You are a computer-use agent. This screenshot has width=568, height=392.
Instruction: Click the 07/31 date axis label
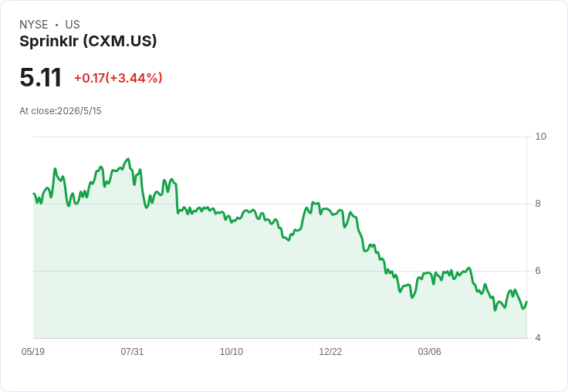(x=132, y=351)
